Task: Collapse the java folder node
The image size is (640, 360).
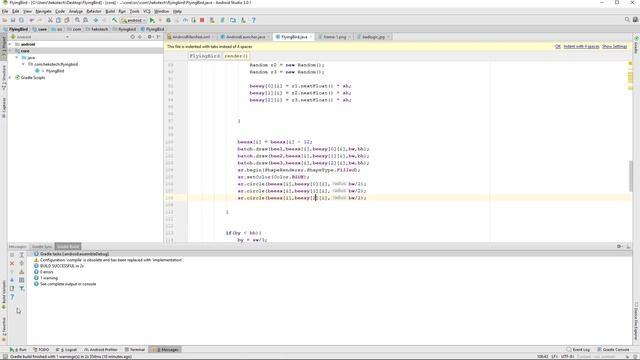Action: pyautogui.click(x=17, y=58)
